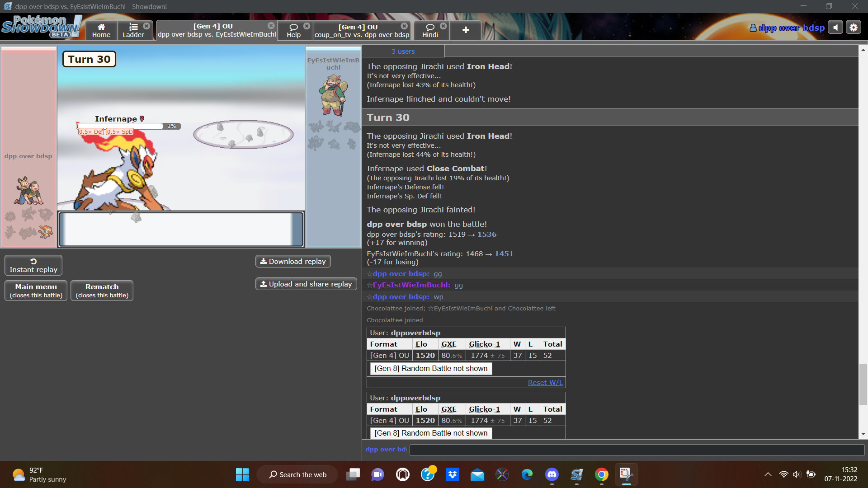Viewport: 868px width, 488px height.
Task: Click Instant replay button
Action: tap(33, 265)
